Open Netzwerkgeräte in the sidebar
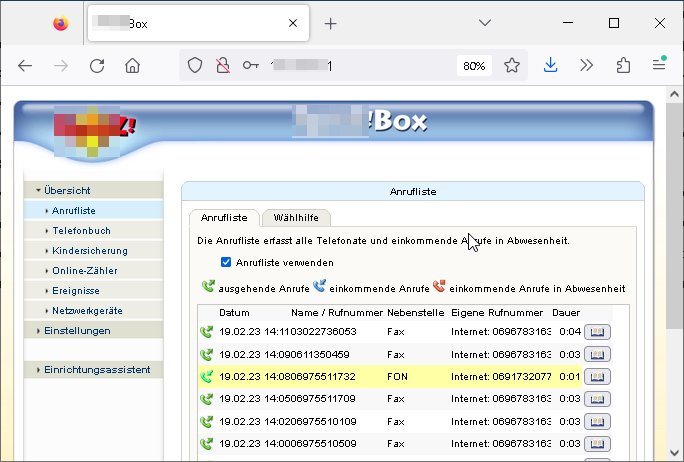This screenshot has height=462, width=684. click(93, 311)
